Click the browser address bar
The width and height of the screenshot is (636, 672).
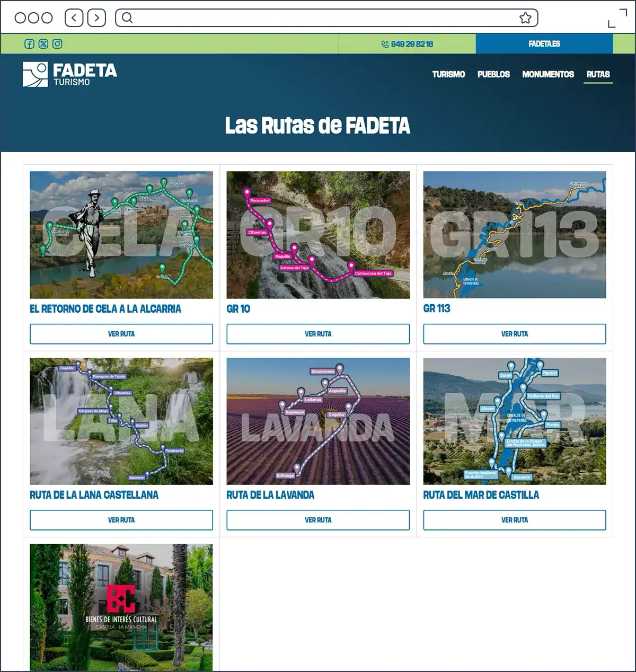[x=323, y=18]
